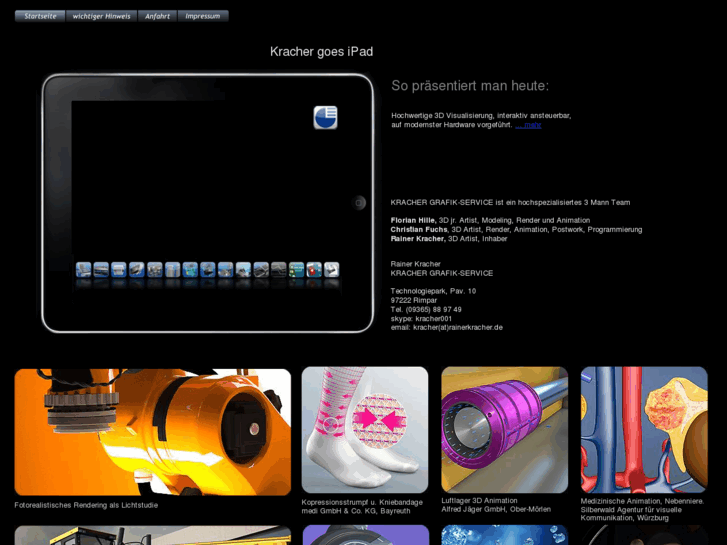Click the name 'Christian Fuchs'
The image size is (727, 545).
(x=419, y=230)
